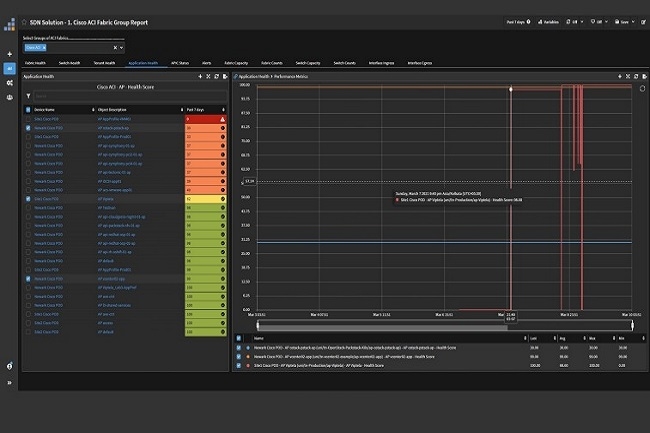Image resolution: width=650 pixels, height=433 pixels.
Task: Click the AP Viptela series color dot in legend
Action: click(248, 365)
